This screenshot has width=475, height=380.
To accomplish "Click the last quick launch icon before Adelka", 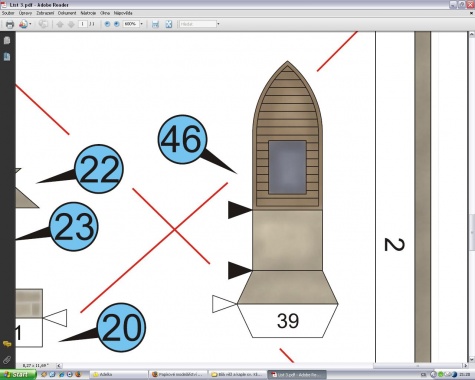I will [x=78, y=375].
